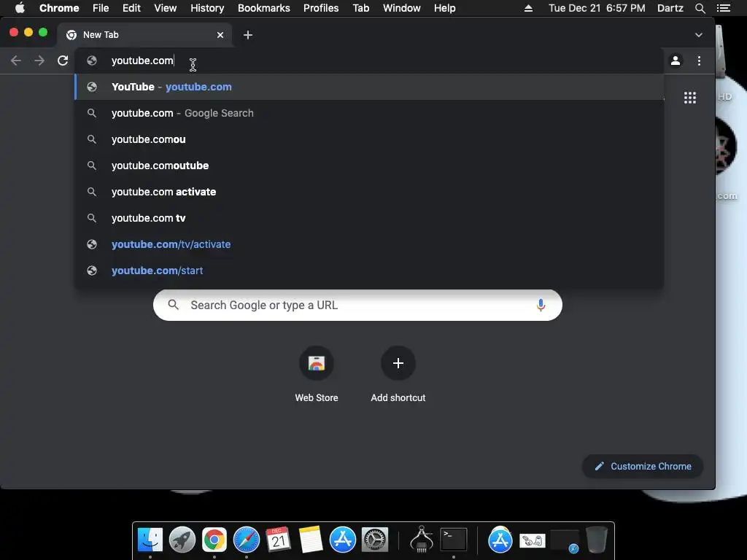Open the View menu
The width and height of the screenshot is (747, 560).
(166, 8)
